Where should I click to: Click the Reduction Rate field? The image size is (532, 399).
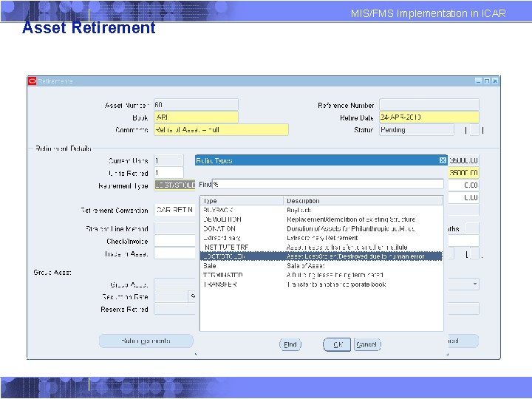click(x=171, y=297)
